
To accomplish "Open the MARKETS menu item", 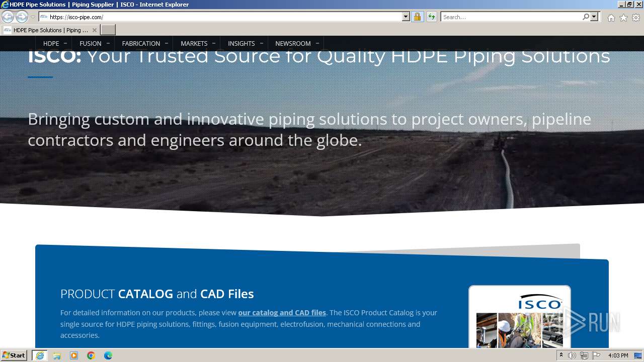I will 194,44.
